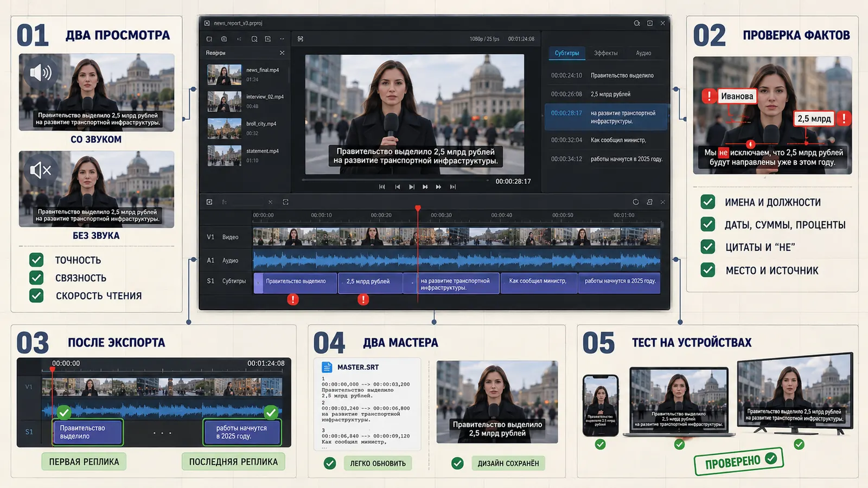Jump to start with the skip-to-beginning control
The height and width of the screenshot is (488, 868).
coord(382,187)
